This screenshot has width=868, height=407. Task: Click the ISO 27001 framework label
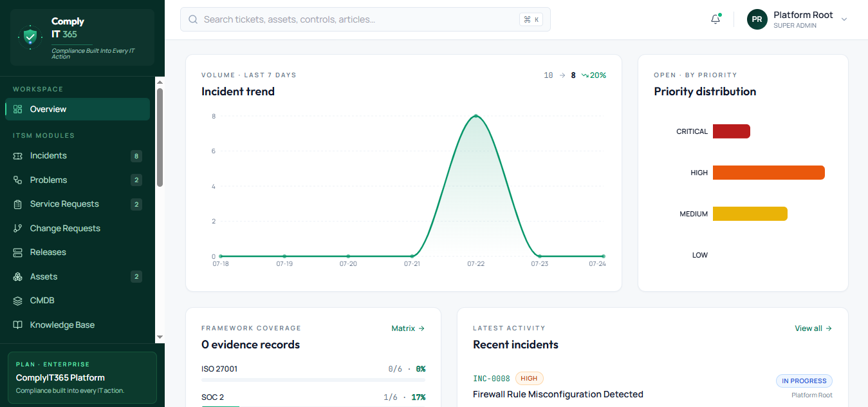tap(219, 369)
